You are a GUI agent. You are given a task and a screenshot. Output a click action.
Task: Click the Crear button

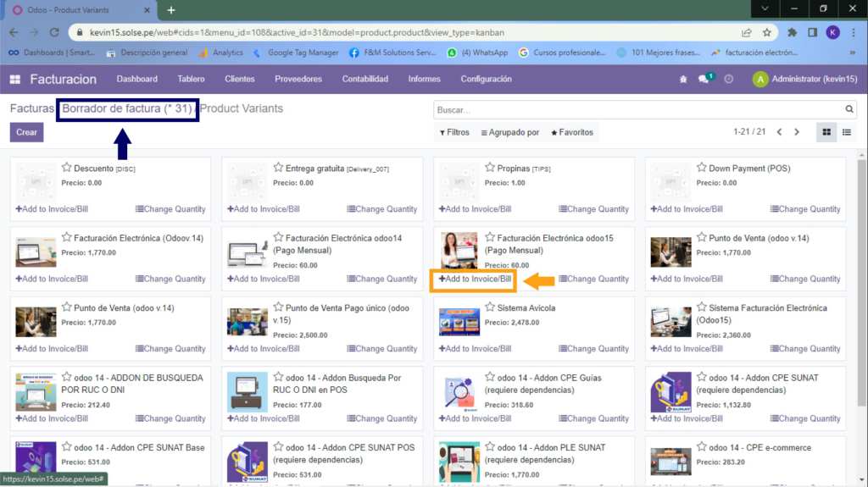pyautogui.click(x=26, y=132)
